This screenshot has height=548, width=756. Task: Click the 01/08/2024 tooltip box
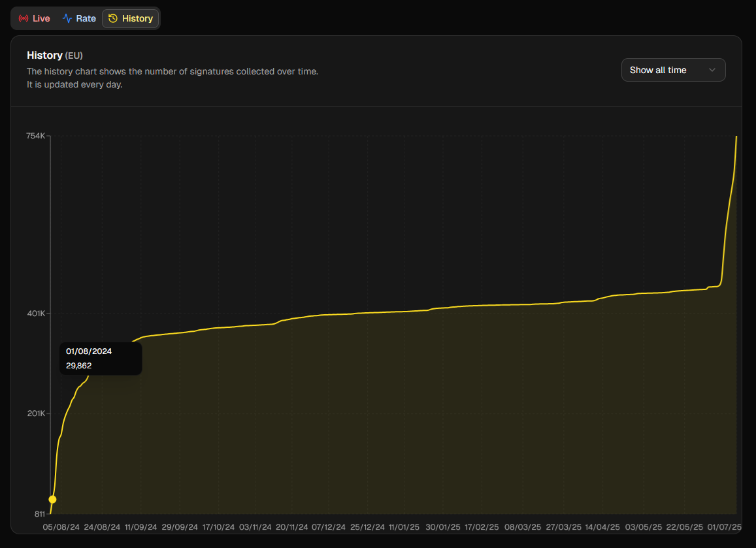point(101,359)
